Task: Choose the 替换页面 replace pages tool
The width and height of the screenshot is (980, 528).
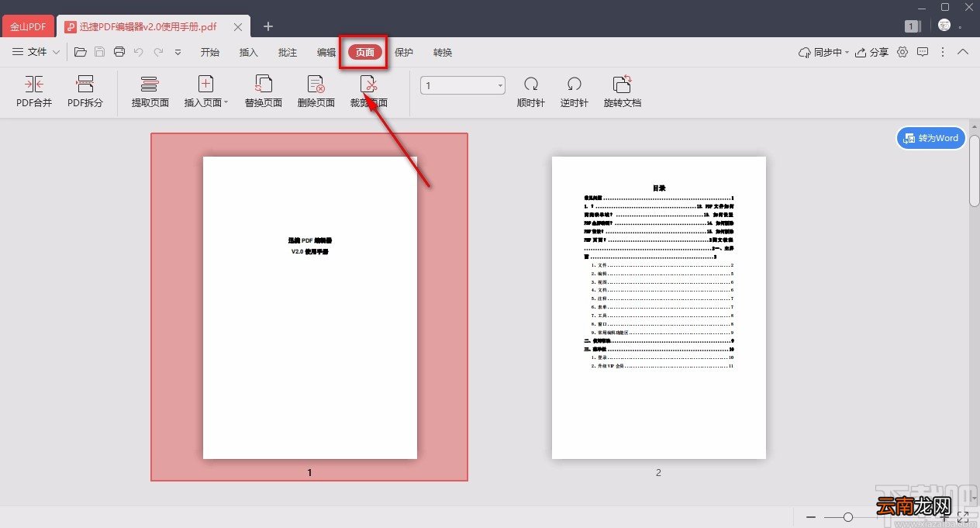Action: [264, 91]
